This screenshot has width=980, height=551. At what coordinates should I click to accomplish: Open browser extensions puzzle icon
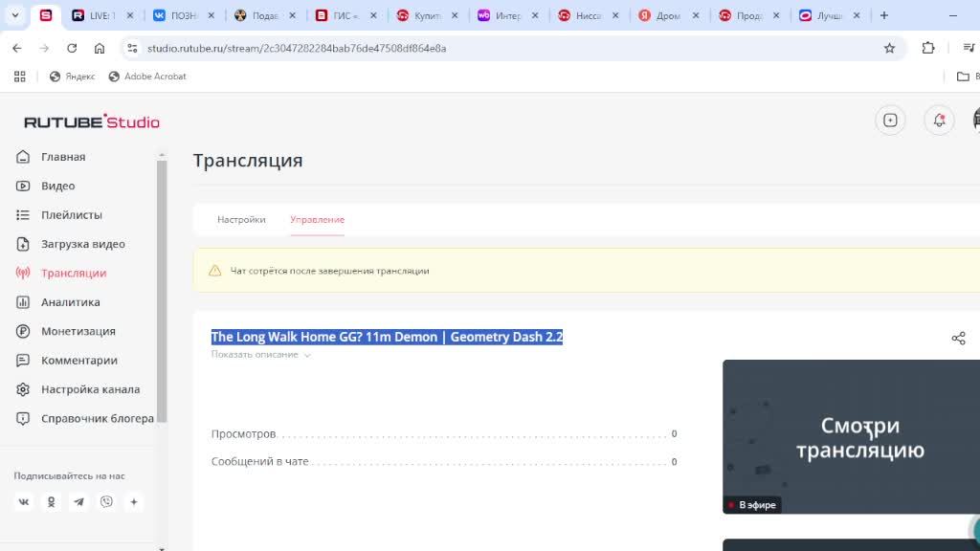click(x=928, y=48)
